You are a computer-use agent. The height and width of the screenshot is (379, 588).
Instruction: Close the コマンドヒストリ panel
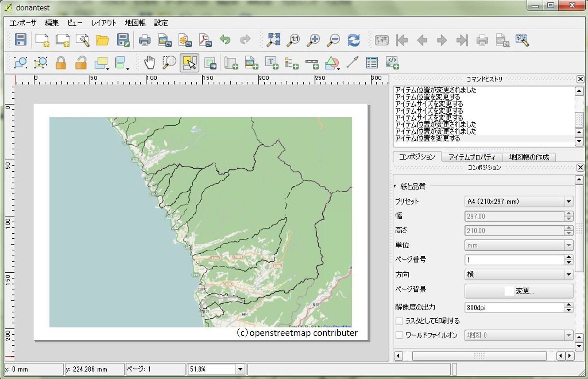point(581,79)
